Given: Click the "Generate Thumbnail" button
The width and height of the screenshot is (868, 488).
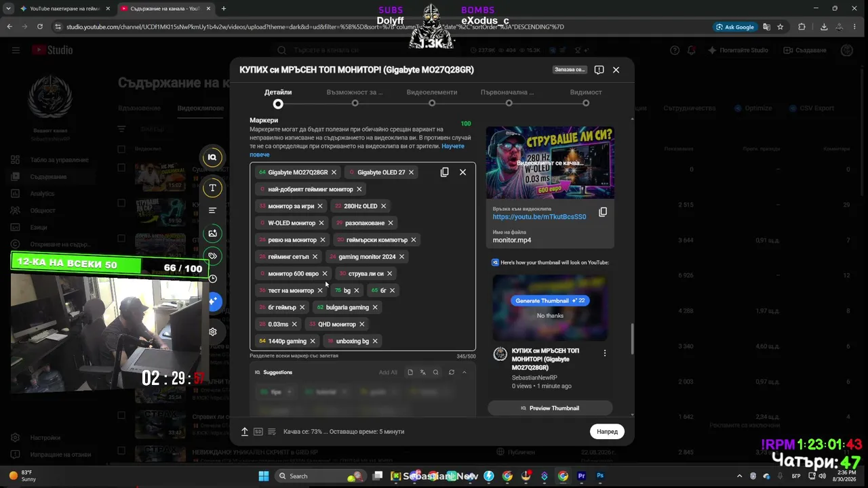Looking at the screenshot, I should (x=550, y=300).
